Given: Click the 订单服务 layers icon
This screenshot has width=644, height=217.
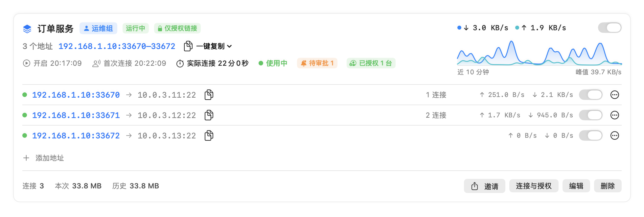Looking at the screenshot, I should point(27,29).
